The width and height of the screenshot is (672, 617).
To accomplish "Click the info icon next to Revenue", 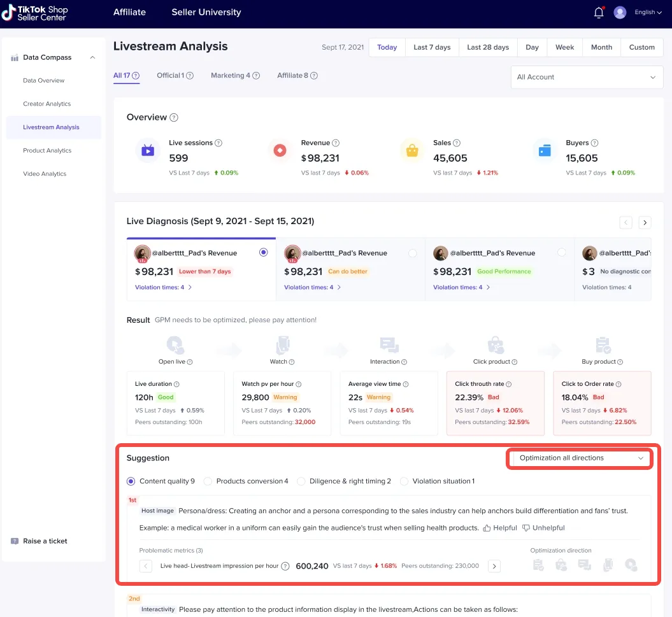I will point(336,143).
